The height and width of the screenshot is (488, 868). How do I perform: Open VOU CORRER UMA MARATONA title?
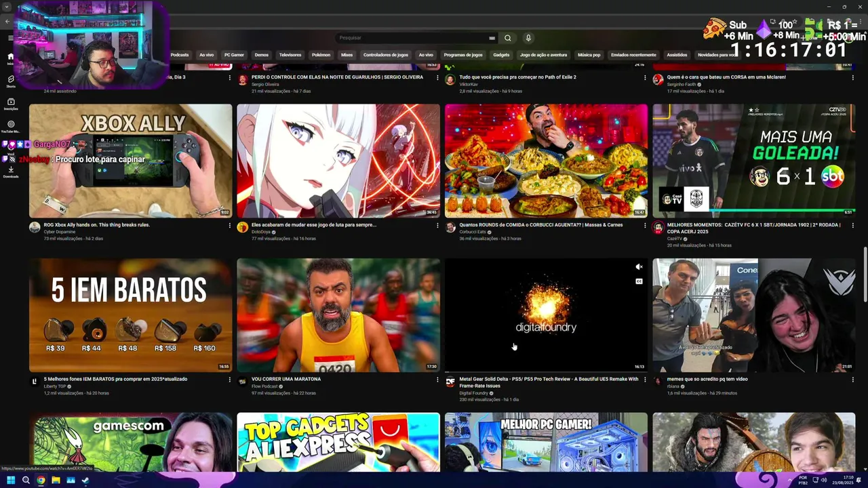coord(286,379)
